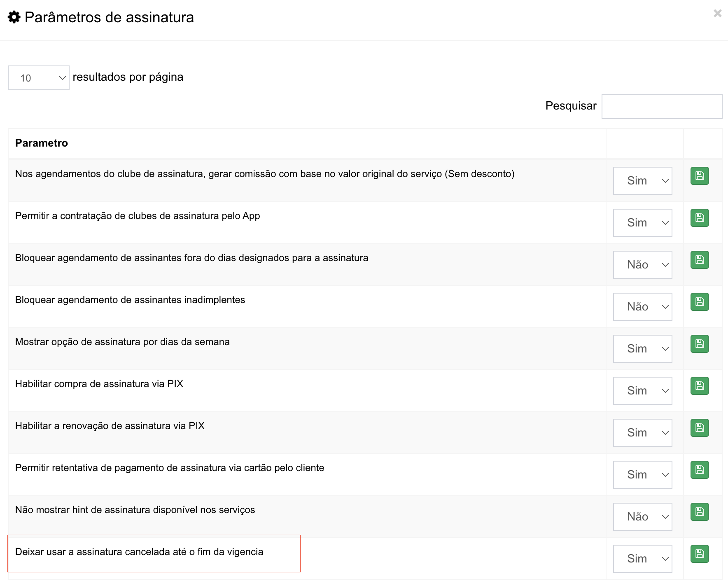Sort table by Parametro column header
Image resolution: width=728 pixels, height=588 pixels.
[42, 143]
